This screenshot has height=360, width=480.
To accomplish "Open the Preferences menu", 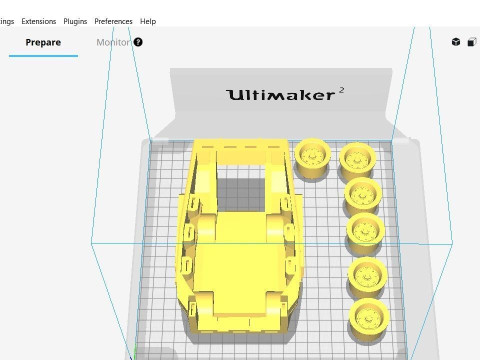I will click(x=113, y=21).
